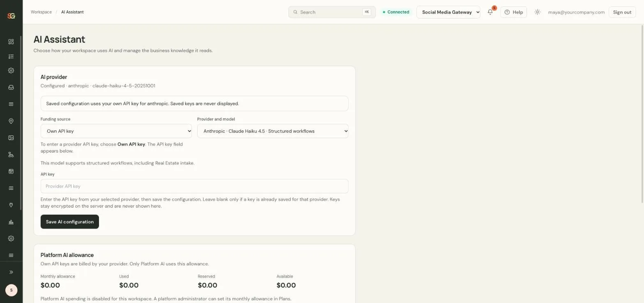This screenshot has width=644, height=303.
Task: Open the Provider and model dropdown
Action: [273, 131]
